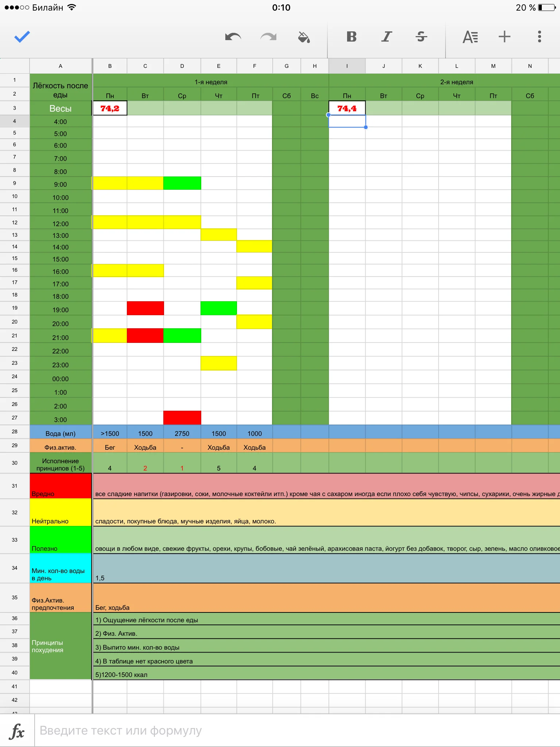Select '2) Физ. Актив.' principle row
Viewport: 560px width, 747px height.
(x=327, y=632)
